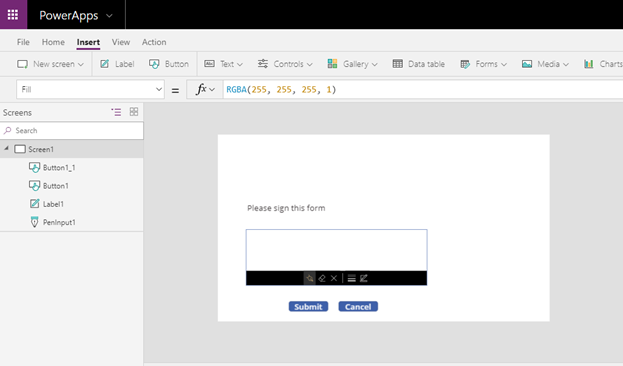Open pen thickness lines option in signature toolbar

[351, 278]
